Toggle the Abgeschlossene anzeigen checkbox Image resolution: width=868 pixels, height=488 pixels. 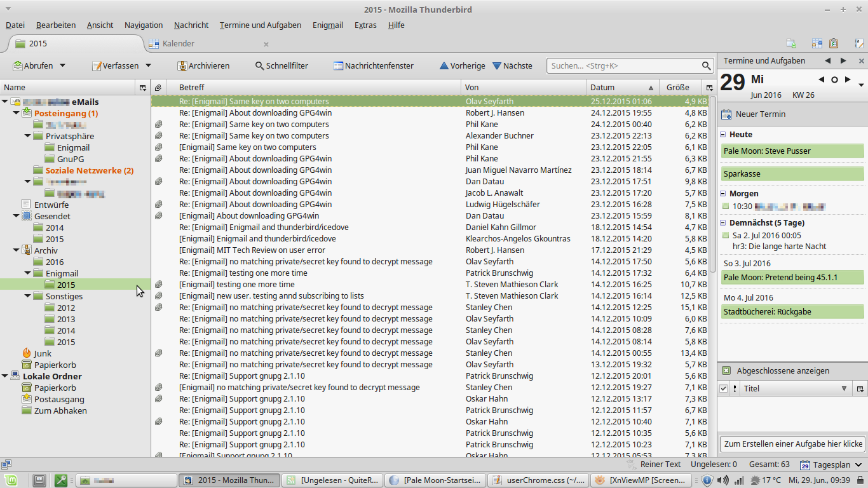pyautogui.click(x=726, y=370)
